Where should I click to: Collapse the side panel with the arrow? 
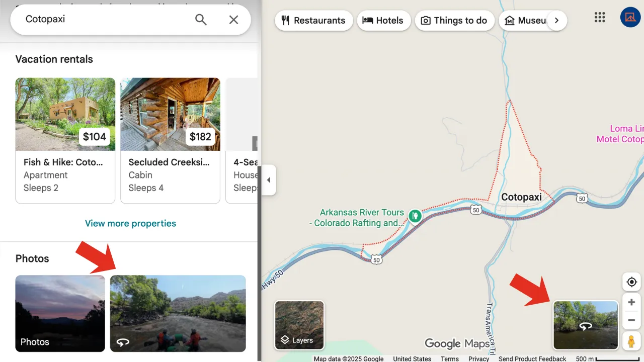point(269,180)
